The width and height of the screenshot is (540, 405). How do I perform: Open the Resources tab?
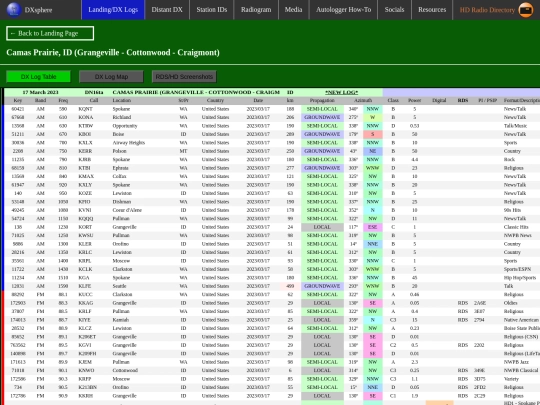[x=432, y=10]
